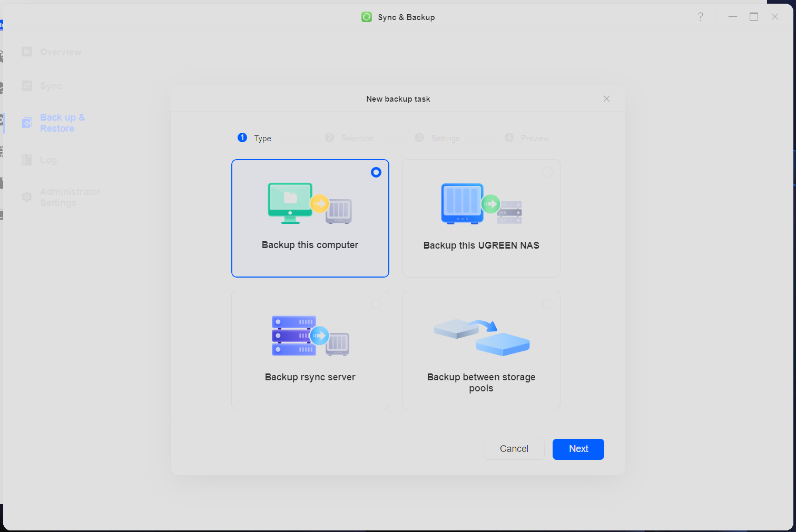Select the Backup between storage pools radio
Image resolution: width=796 pixels, height=532 pixels.
(547, 304)
